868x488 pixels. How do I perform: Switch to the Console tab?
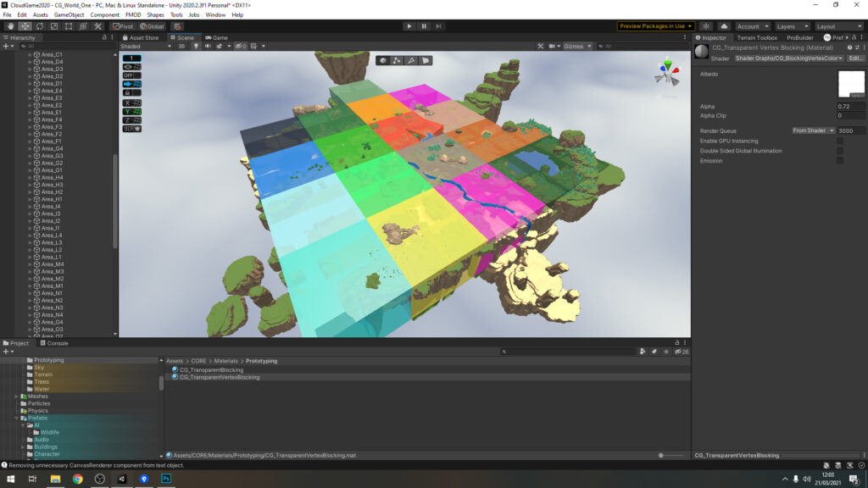point(57,343)
